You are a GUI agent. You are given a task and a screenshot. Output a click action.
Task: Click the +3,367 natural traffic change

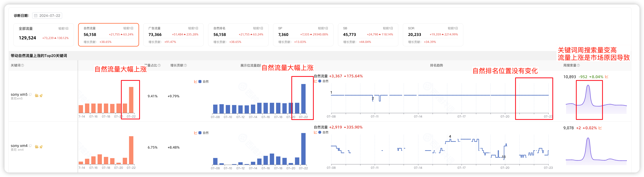click(335, 76)
